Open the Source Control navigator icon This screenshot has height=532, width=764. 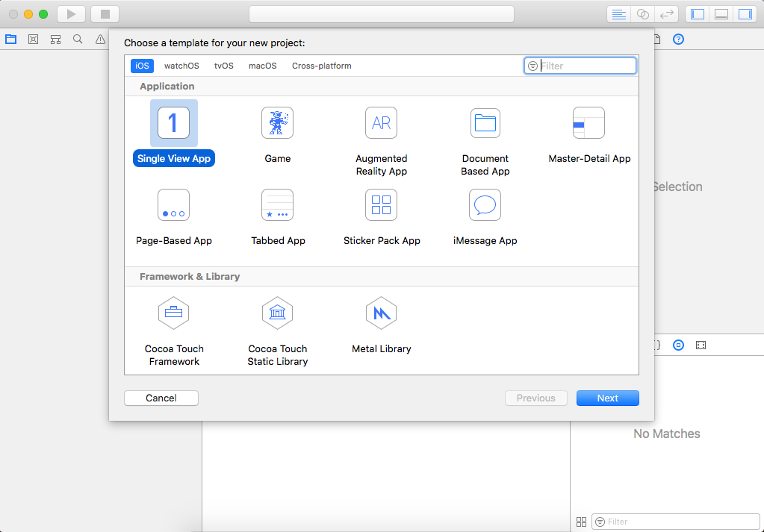click(33, 40)
